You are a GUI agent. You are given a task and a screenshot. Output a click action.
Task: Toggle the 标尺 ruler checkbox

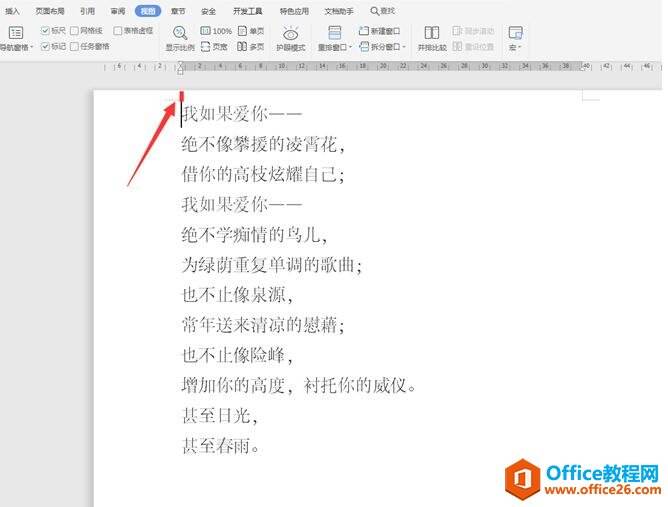click(x=45, y=30)
